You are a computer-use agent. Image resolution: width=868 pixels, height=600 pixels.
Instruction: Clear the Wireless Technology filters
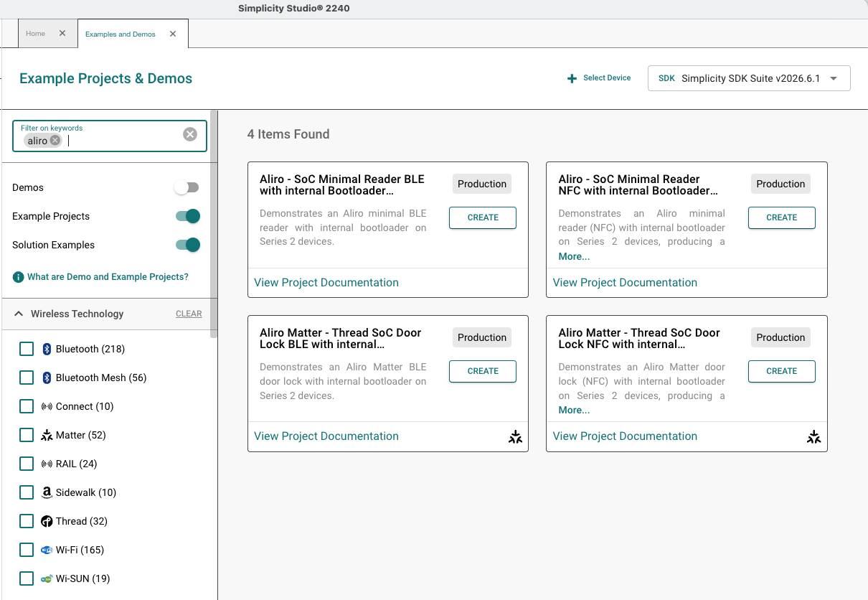coord(189,314)
